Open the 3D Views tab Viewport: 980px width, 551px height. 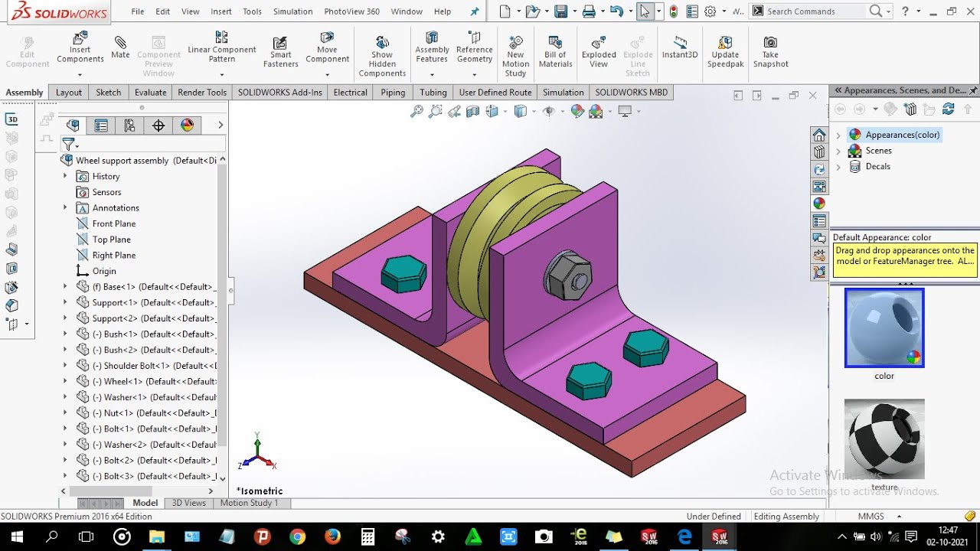[x=188, y=503]
